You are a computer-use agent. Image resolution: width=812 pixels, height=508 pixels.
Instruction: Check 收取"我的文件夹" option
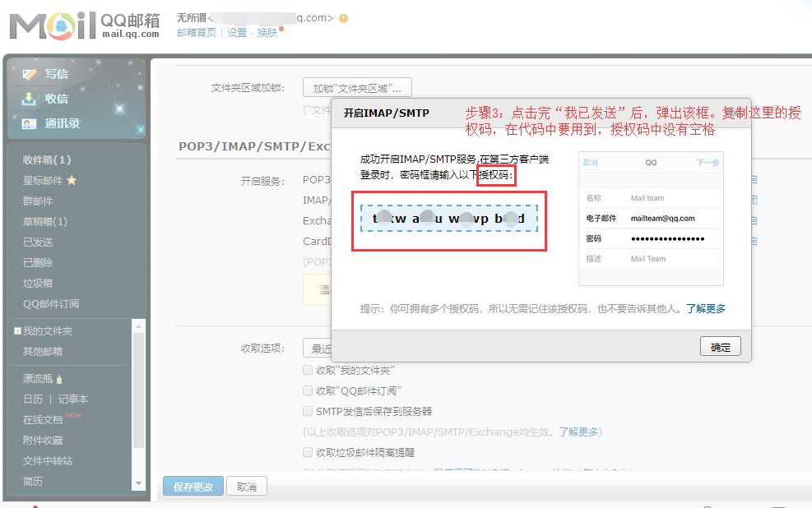[x=308, y=370]
